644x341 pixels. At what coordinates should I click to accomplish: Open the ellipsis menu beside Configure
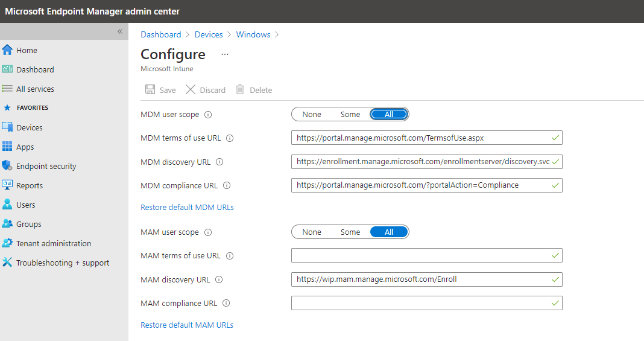click(x=225, y=54)
